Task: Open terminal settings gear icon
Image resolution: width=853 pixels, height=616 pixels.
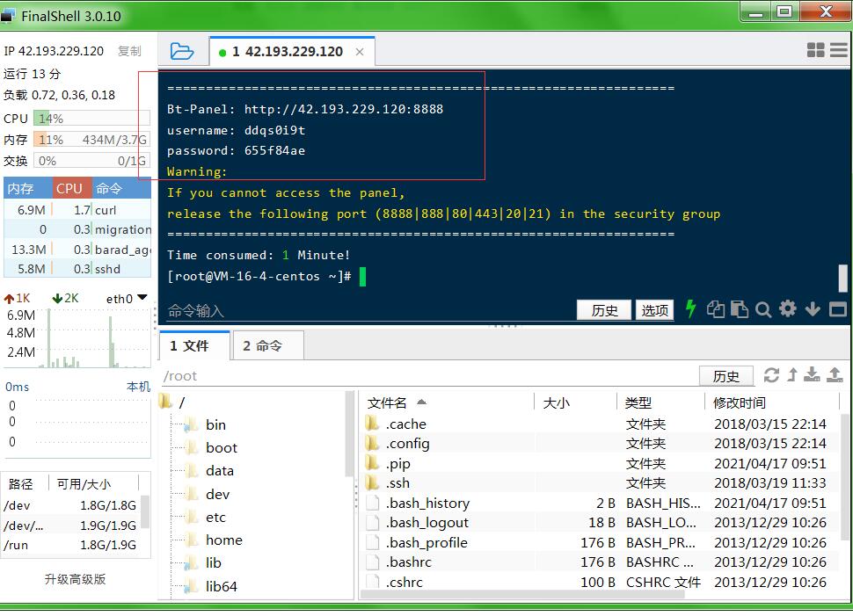Action: point(788,308)
